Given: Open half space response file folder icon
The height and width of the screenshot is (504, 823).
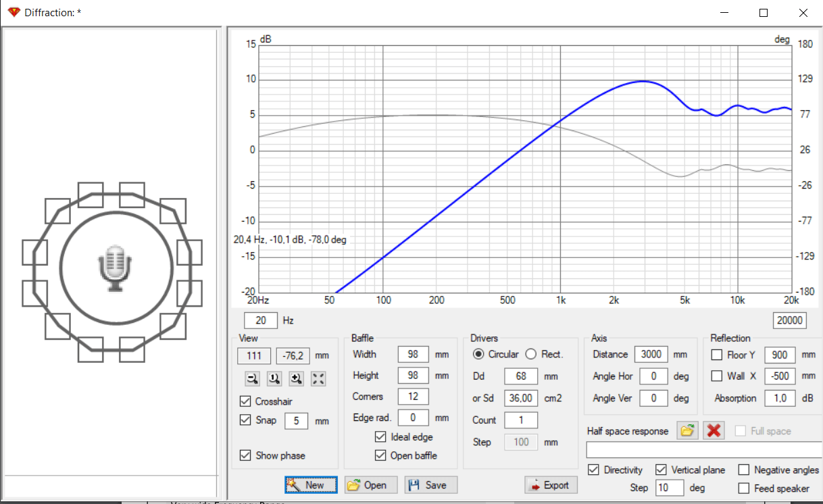Looking at the screenshot, I should point(688,431).
